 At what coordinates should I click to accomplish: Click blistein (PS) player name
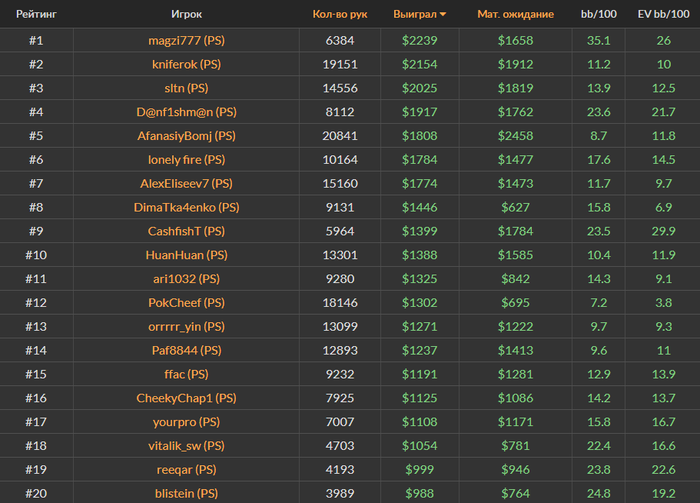pyautogui.click(x=187, y=494)
